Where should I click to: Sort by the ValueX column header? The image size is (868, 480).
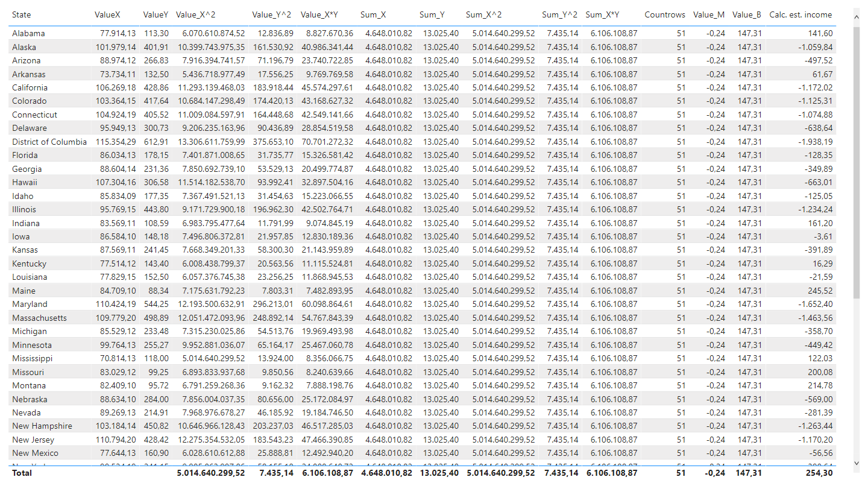(107, 14)
